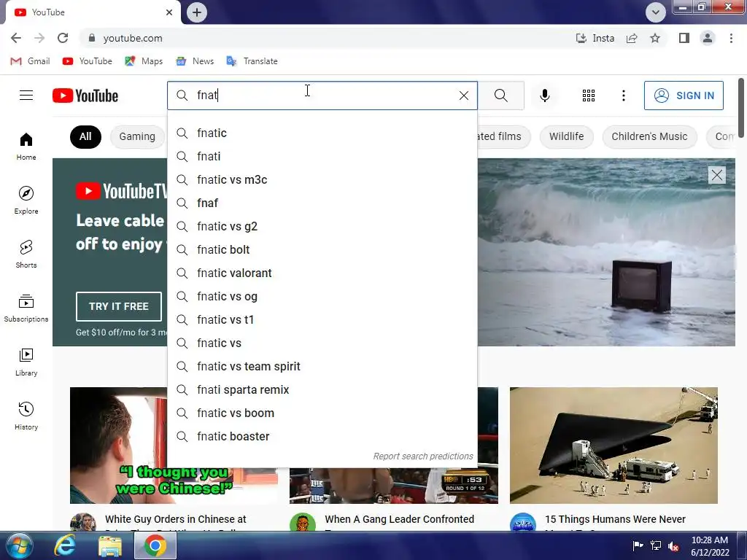Bookmark this page with the star icon

pyautogui.click(x=655, y=38)
